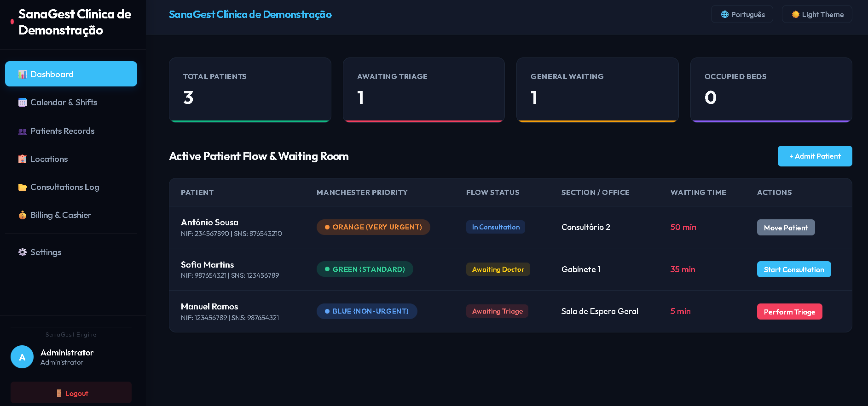Click the Sala de Espera Geral cell

(x=600, y=311)
